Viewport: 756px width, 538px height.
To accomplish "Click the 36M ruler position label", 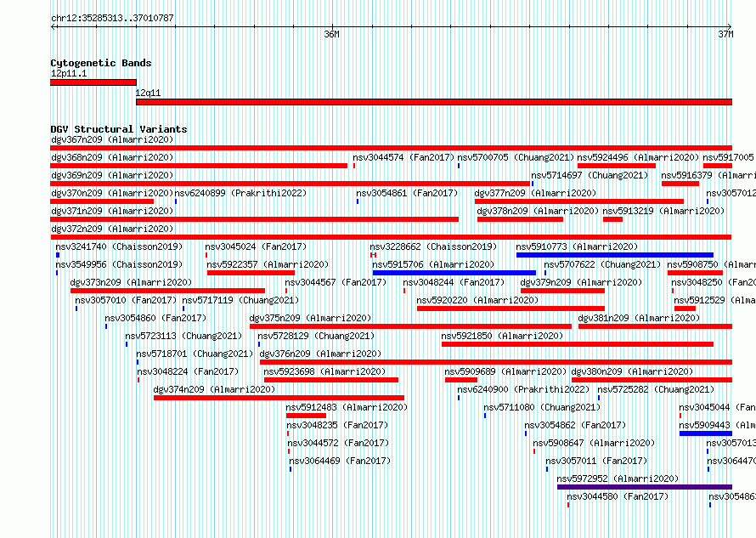I will [332, 34].
